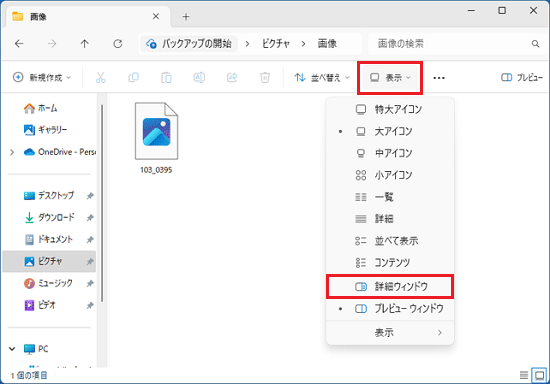
Task: Go up one folder level
Action: coord(85,44)
